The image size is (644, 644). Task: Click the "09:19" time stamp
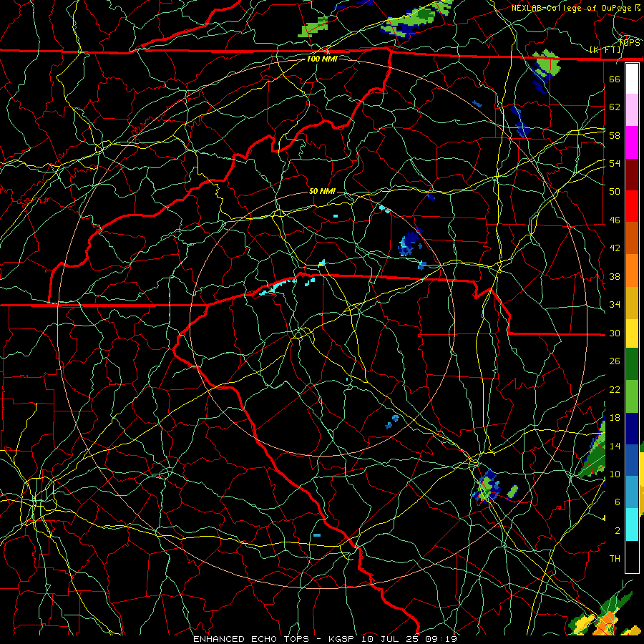click(441, 639)
